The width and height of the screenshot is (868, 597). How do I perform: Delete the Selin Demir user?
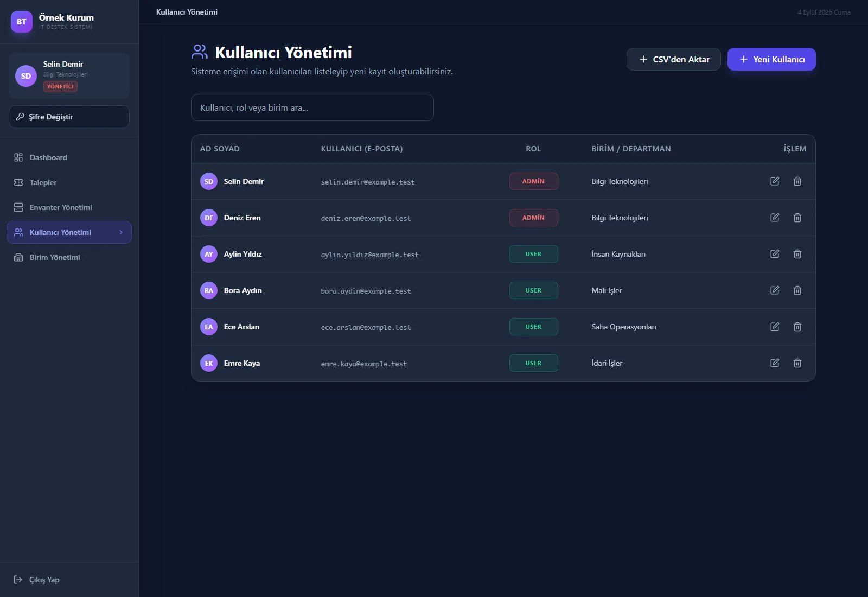point(797,181)
